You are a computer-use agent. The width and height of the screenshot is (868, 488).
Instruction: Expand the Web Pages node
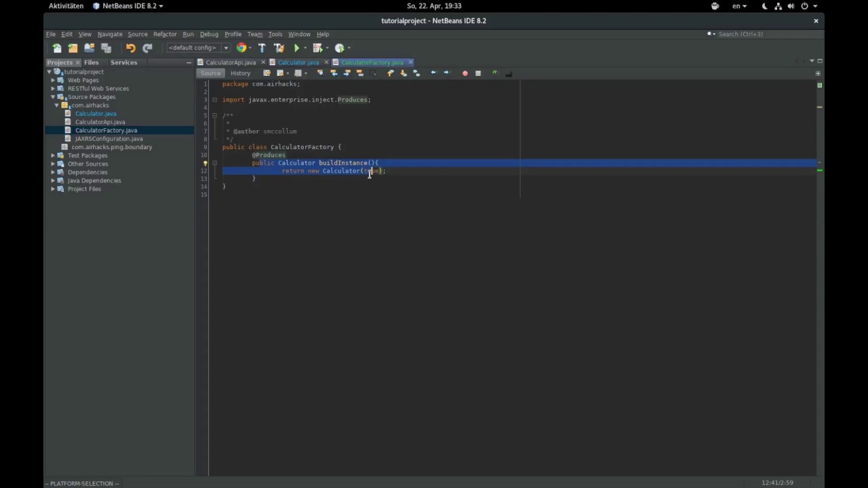[53, 80]
